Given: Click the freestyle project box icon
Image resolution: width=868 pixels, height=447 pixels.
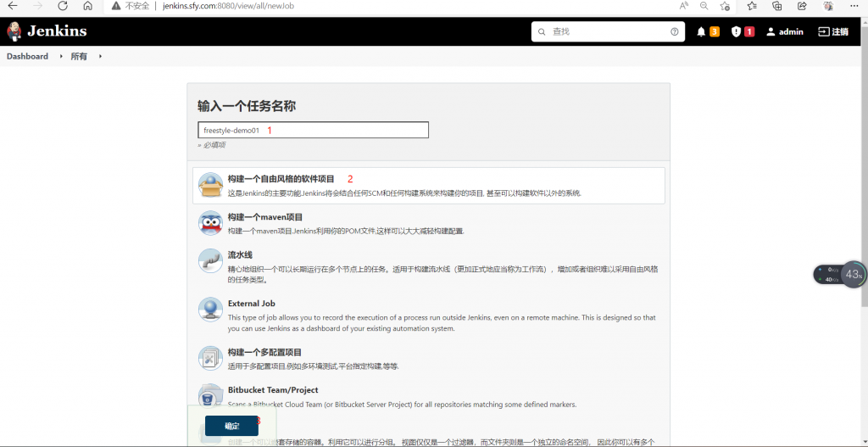Looking at the screenshot, I should [x=210, y=185].
